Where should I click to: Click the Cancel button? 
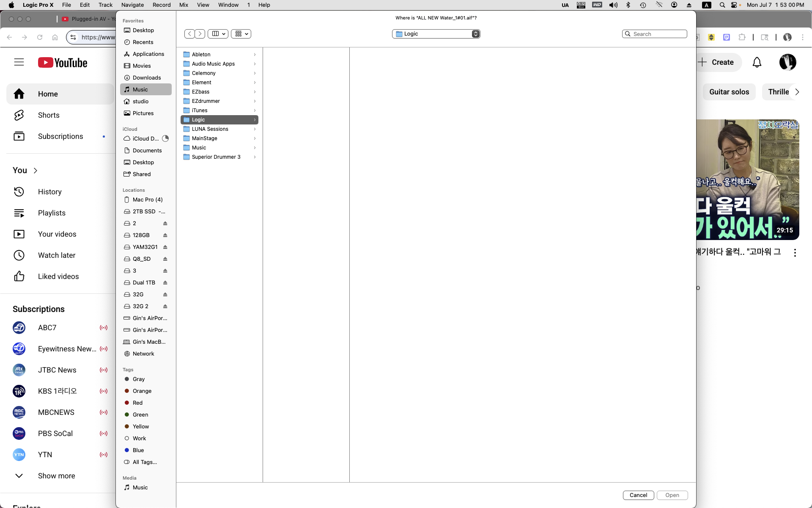point(638,495)
